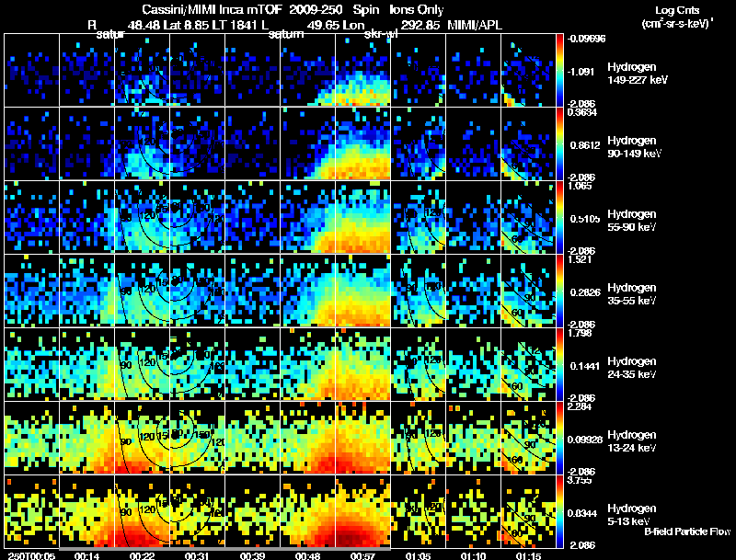Select the 00:57 time label
This screenshot has height=560, width=736.
pos(362,555)
